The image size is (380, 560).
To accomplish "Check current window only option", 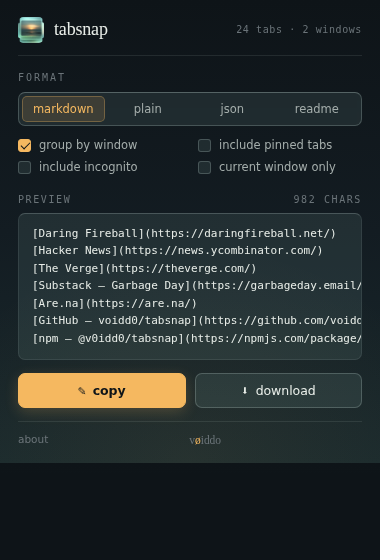I will (205, 167).
